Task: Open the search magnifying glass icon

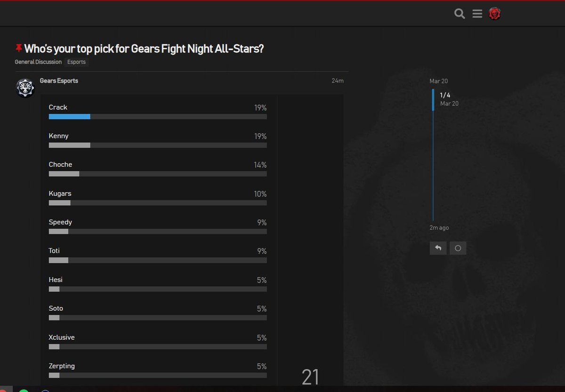Action: click(459, 14)
